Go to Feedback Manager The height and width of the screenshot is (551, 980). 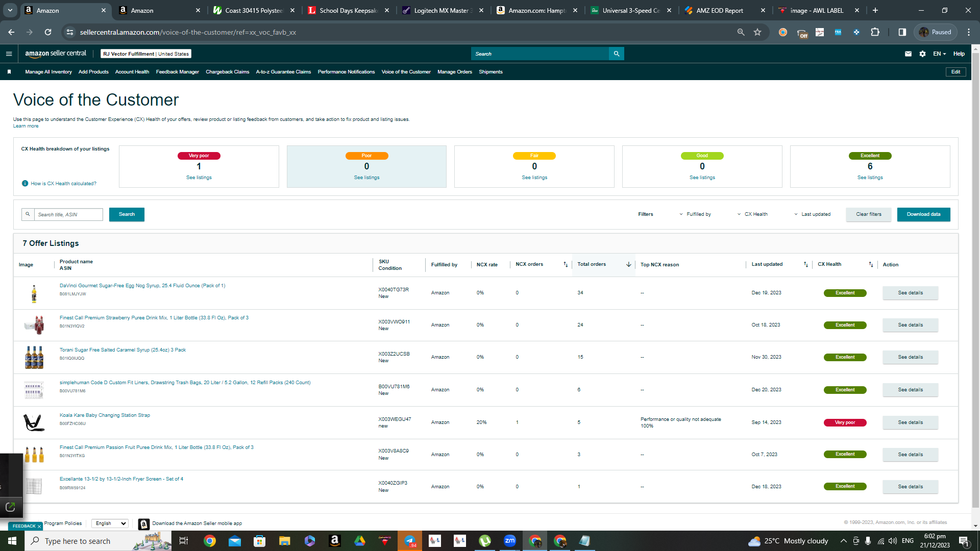[x=178, y=72]
